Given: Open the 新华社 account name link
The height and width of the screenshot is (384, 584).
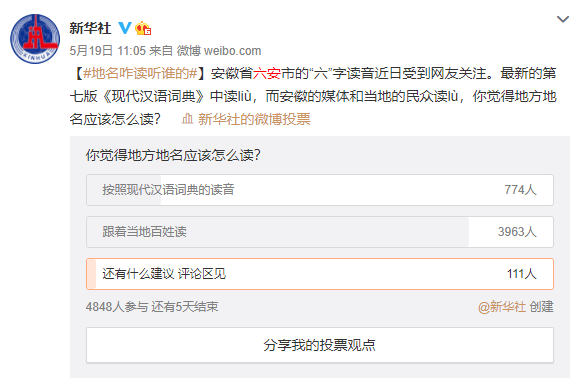Looking at the screenshot, I should [x=90, y=28].
